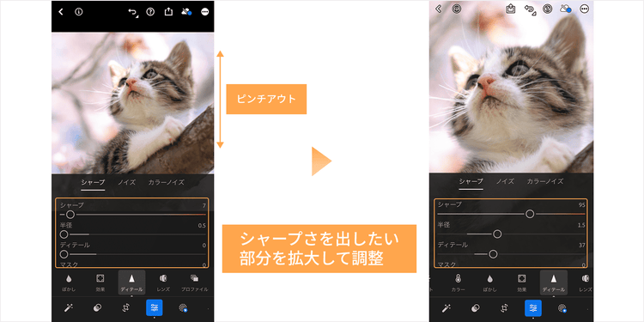
Task: Tap シャープ value 7 on left phone
Action: [x=204, y=205]
